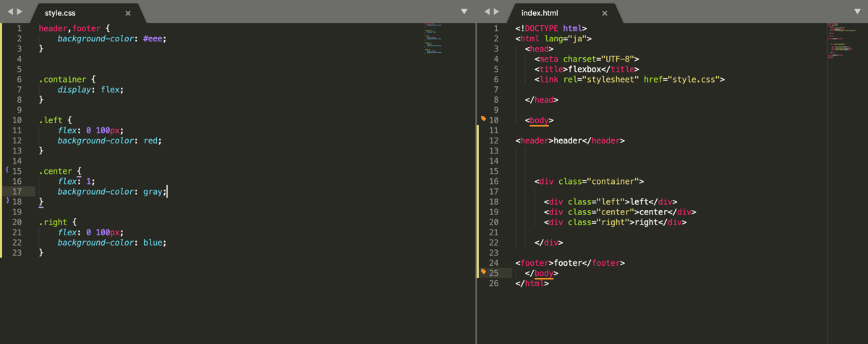Click the 'background-color: gray;' declaration

(x=112, y=191)
